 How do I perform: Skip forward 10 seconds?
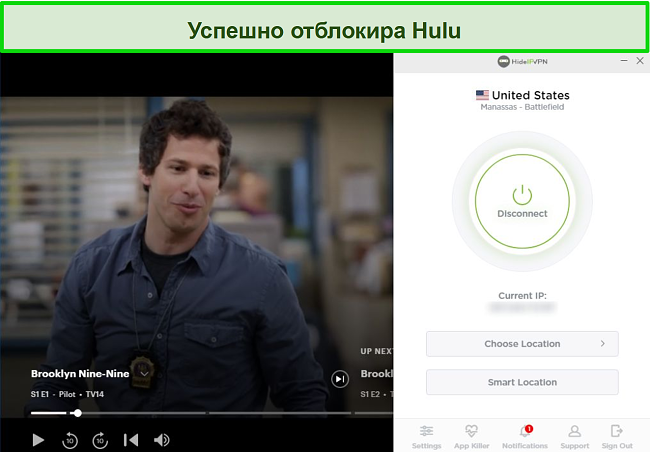tap(100, 440)
